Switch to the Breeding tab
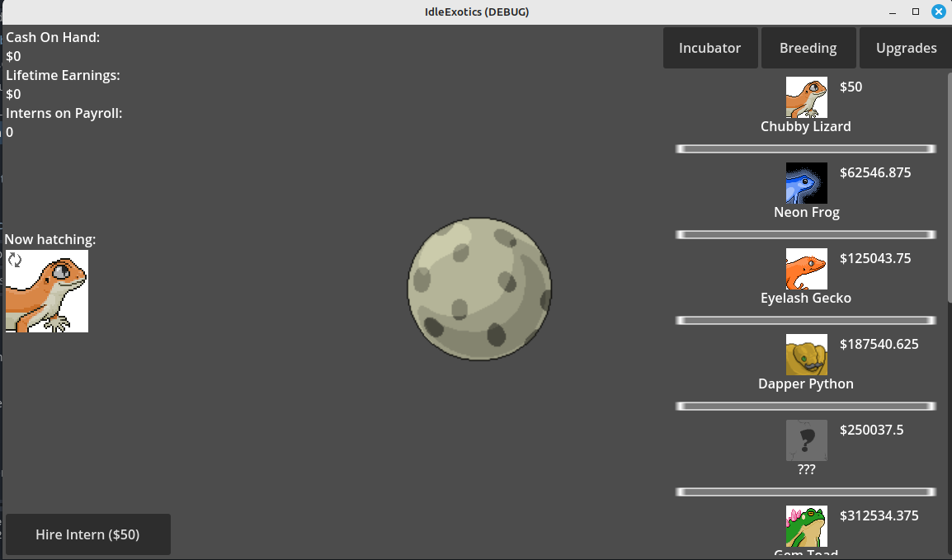Screen dimensions: 952x560 click(808, 47)
